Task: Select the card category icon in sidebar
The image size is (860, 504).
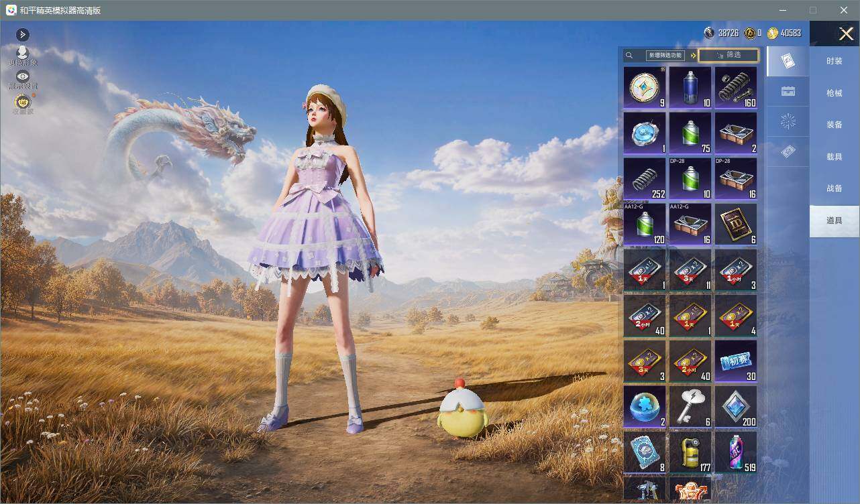Action: tap(788, 62)
